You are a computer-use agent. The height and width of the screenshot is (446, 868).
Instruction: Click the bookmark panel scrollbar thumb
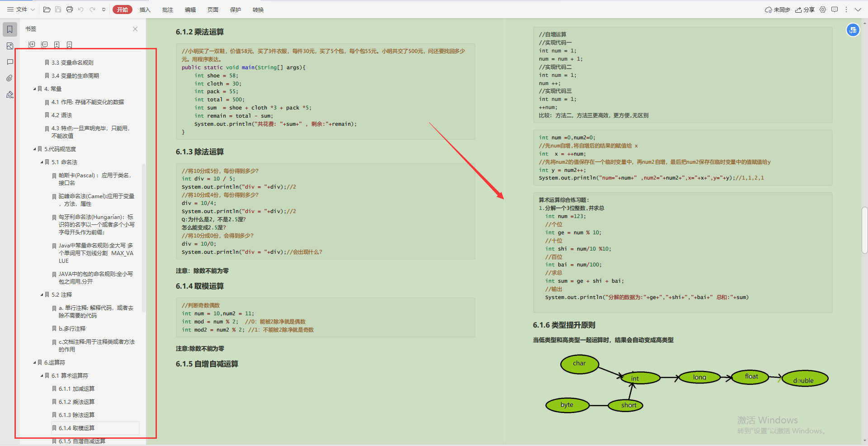(144, 238)
